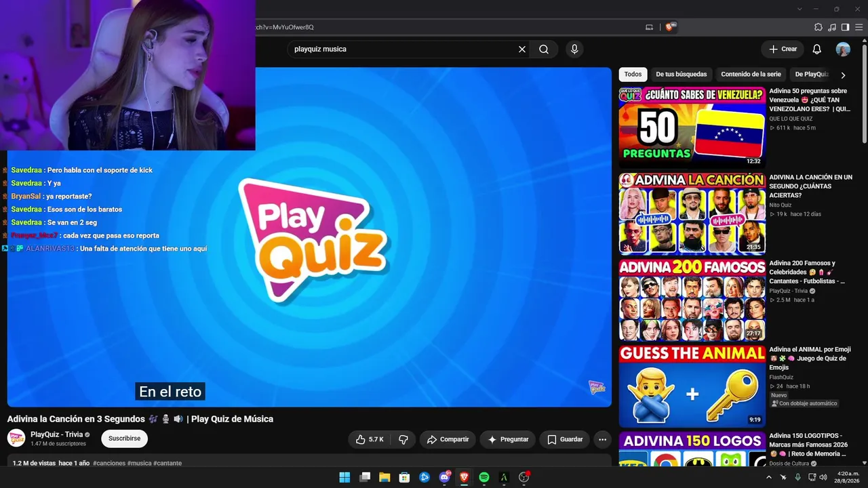Like the video with thumbs-up 5.7 K
The image size is (868, 488).
[x=370, y=439]
